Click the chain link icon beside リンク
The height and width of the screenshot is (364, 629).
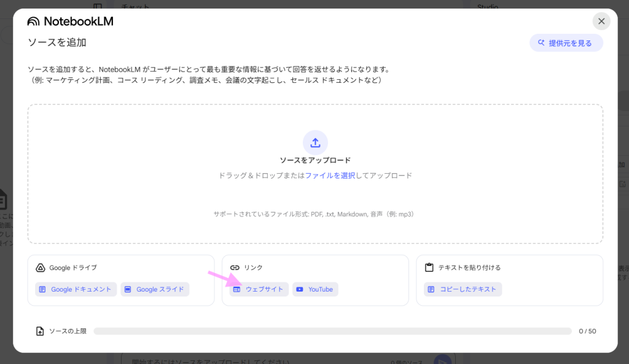pyautogui.click(x=235, y=268)
